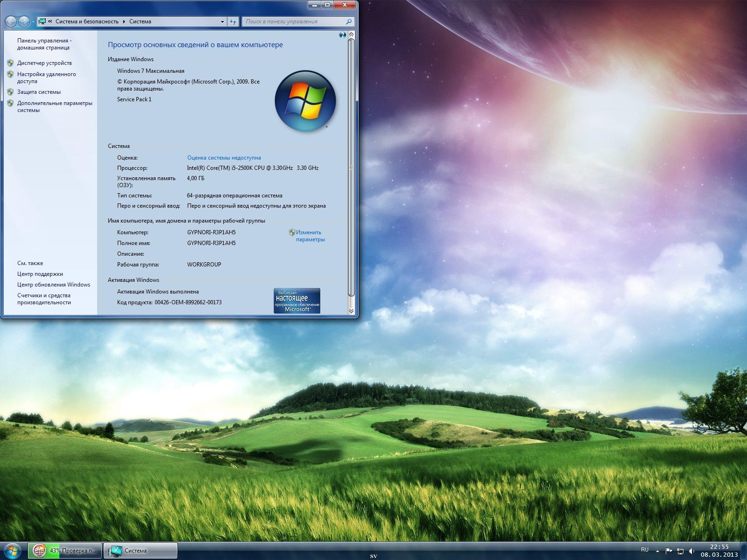Focus the control panel search field
This screenshot has width=747, height=560.
pos(294,21)
